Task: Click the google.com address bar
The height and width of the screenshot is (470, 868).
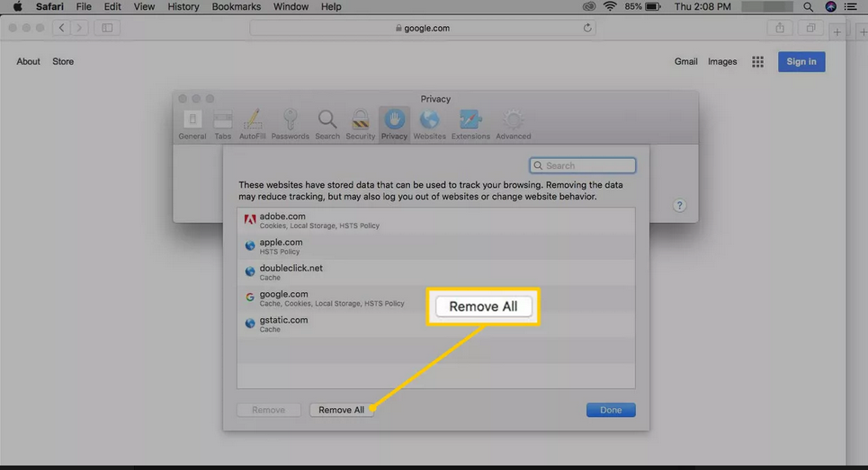Action: [423, 28]
